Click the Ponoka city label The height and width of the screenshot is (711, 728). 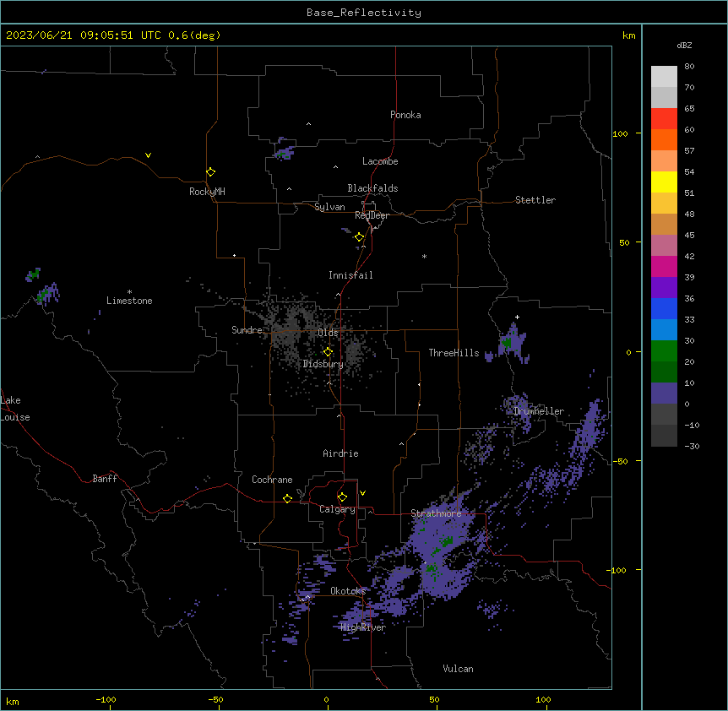pyautogui.click(x=405, y=115)
